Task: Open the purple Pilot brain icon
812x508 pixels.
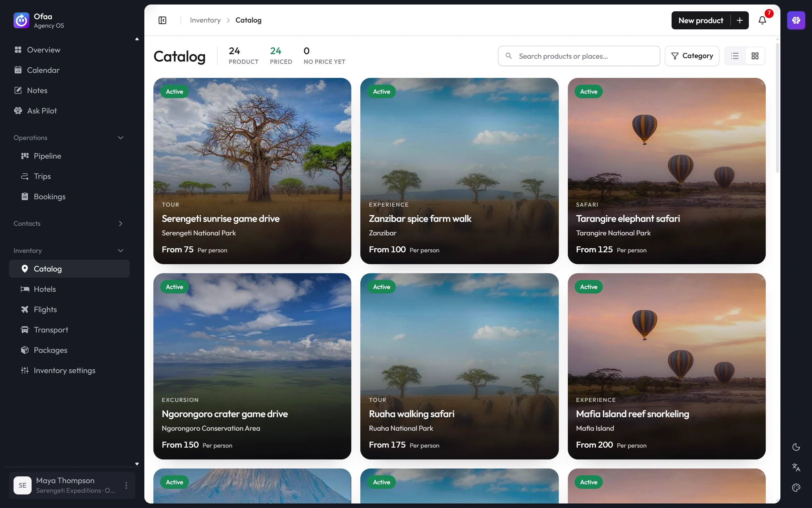Action: point(796,21)
